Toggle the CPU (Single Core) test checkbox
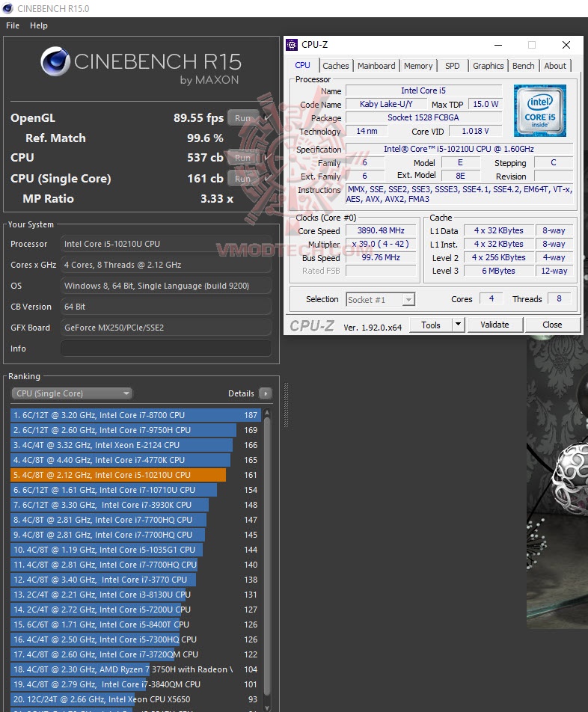Screen dimensions: 588x712 point(268,179)
